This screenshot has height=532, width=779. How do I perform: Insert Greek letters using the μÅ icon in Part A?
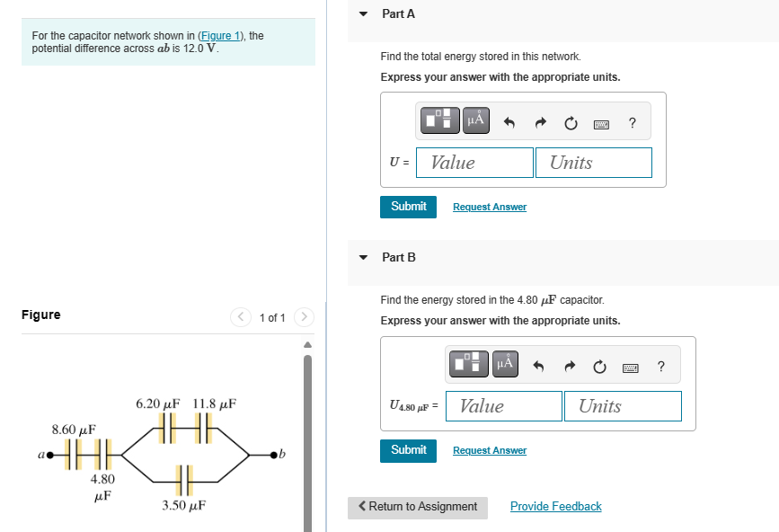475,120
